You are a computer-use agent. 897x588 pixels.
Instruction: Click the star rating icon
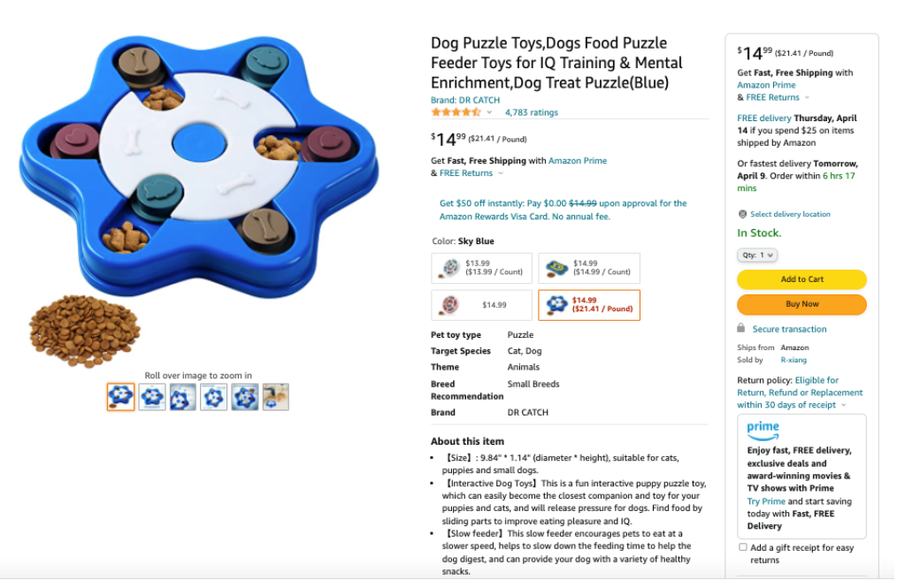pos(456,112)
